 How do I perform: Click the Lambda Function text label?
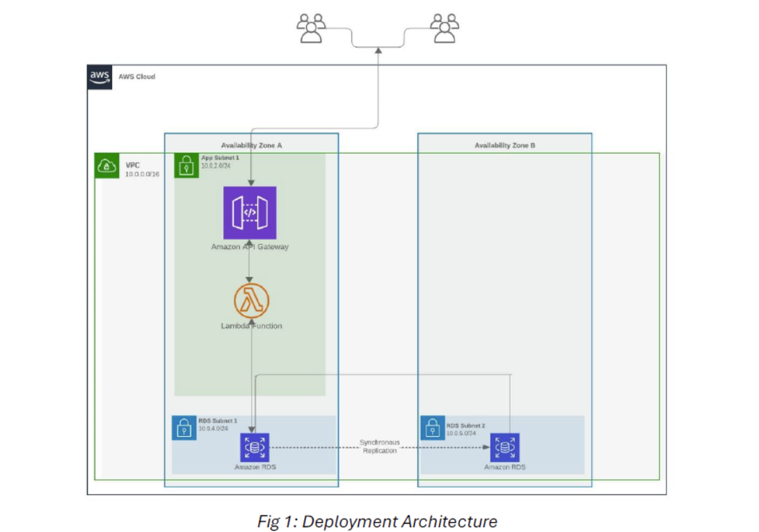[251, 325]
